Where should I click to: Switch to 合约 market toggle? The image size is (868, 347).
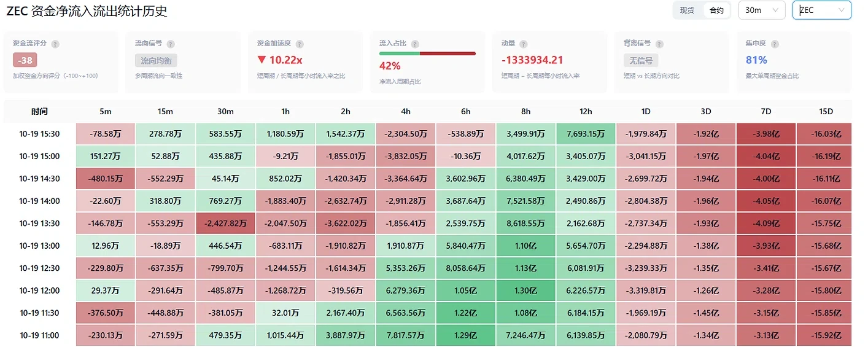click(x=716, y=10)
